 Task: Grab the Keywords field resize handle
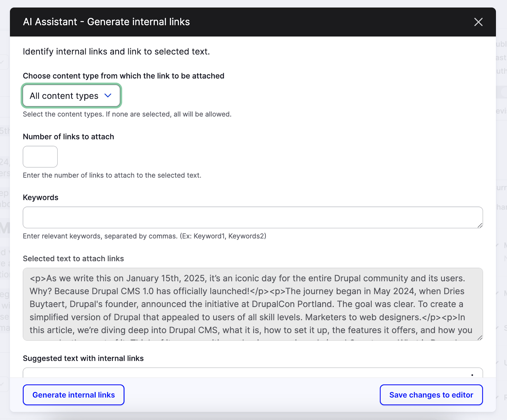pyautogui.click(x=480, y=225)
